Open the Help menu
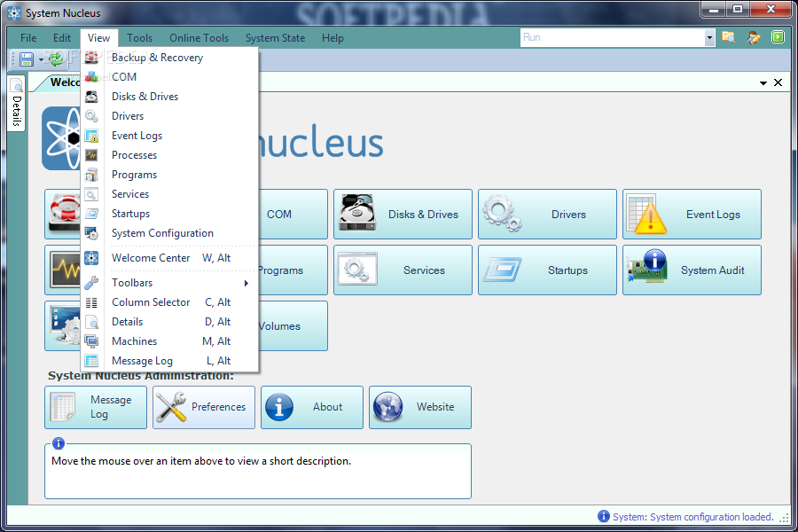 click(x=332, y=38)
